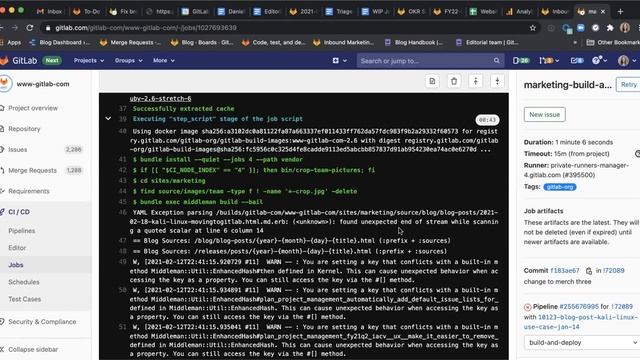Open Editorial team bookmark
This screenshot has height=360, width=640.
pos(487,42)
